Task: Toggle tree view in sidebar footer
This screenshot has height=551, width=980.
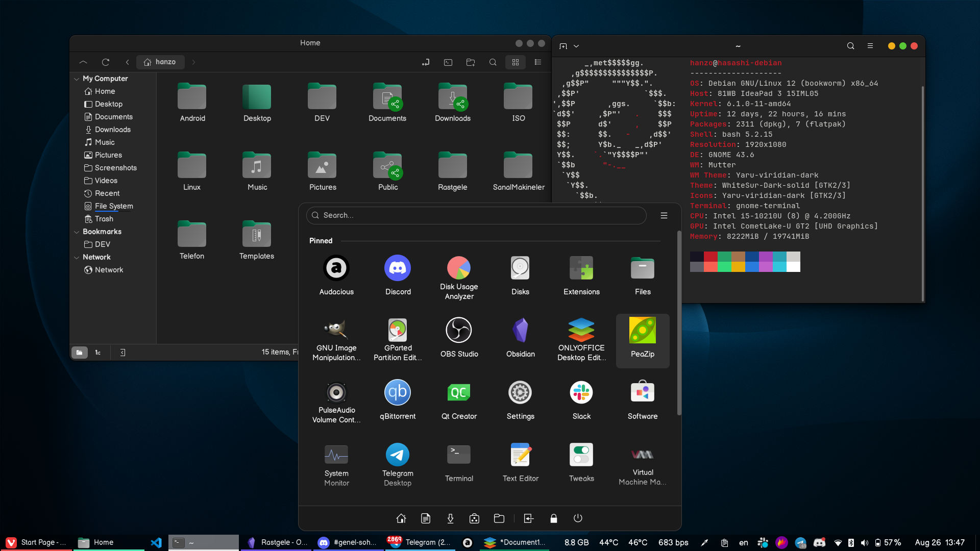Action: pyautogui.click(x=97, y=353)
